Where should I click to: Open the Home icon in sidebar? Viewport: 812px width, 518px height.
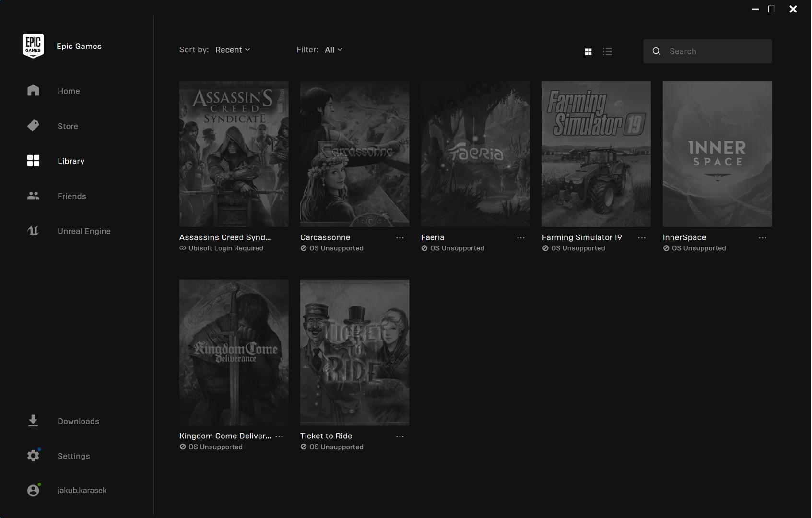point(33,91)
